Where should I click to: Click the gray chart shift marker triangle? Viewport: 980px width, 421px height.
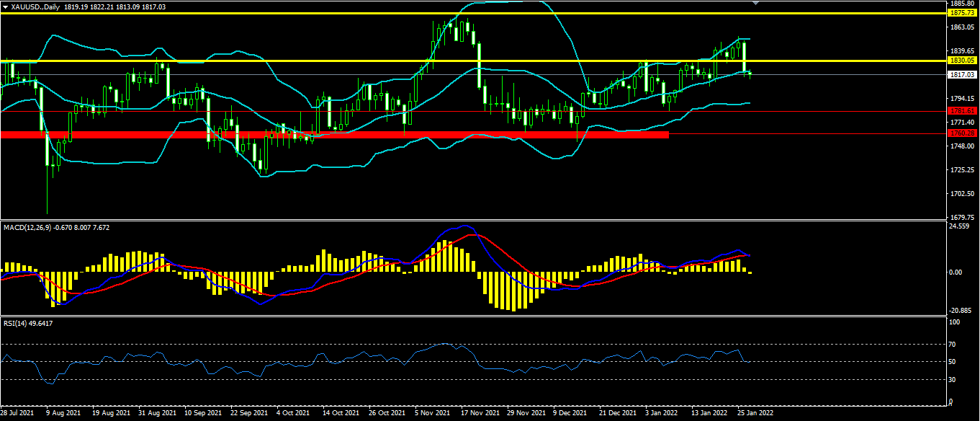pos(755,3)
